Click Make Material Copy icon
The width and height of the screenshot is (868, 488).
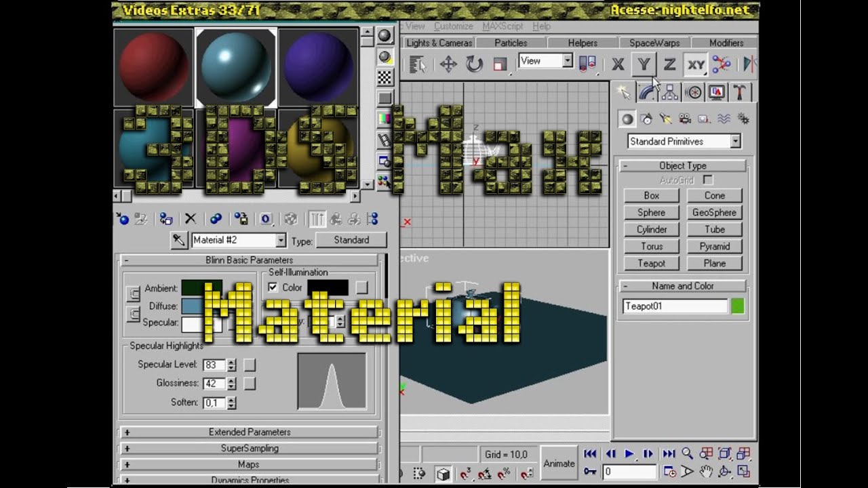[216, 219]
